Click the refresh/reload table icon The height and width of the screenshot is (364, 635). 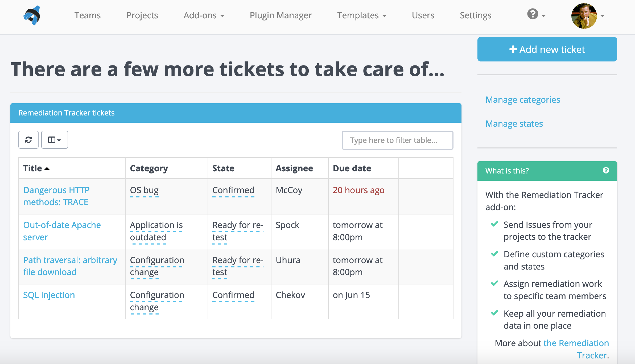pyautogui.click(x=29, y=139)
